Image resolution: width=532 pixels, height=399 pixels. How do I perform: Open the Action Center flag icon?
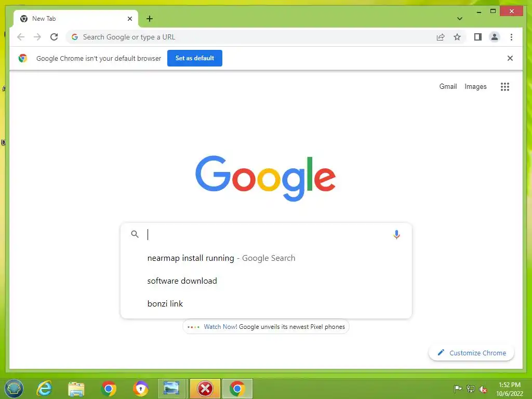tap(458, 389)
